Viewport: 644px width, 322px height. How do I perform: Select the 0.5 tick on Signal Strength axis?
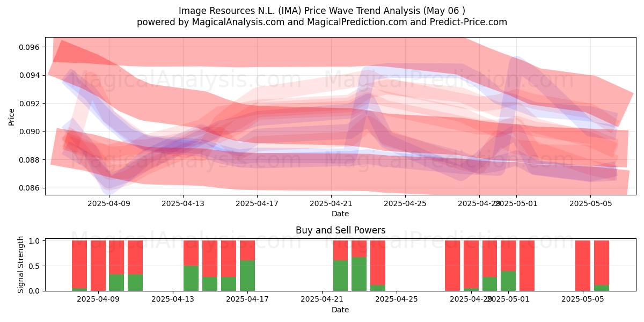(35, 266)
